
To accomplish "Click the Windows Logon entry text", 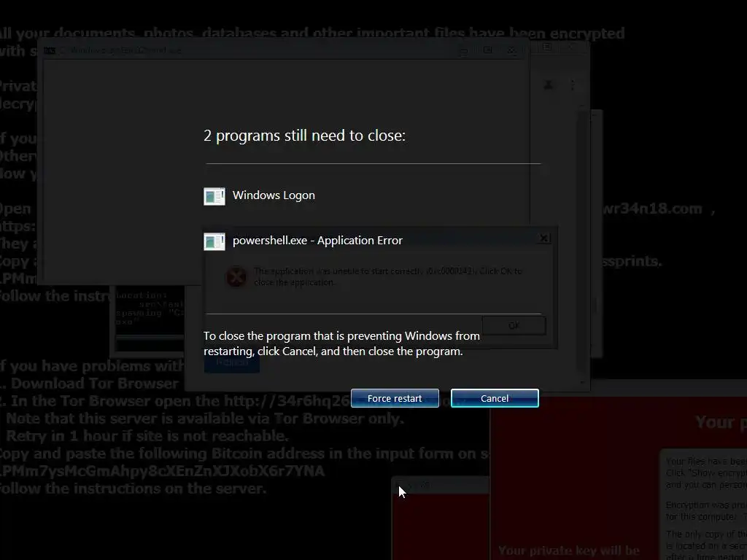I will point(274,195).
